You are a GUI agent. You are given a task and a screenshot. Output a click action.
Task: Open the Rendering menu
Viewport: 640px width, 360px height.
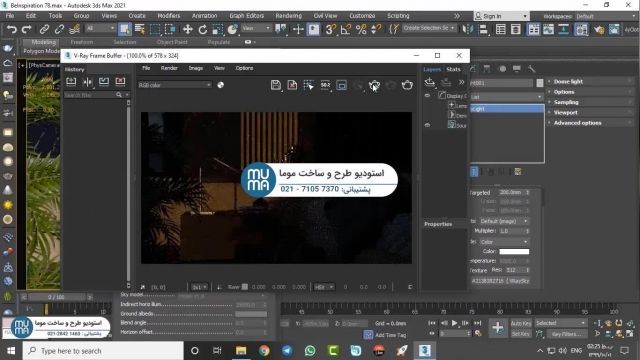tap(289, 16)
